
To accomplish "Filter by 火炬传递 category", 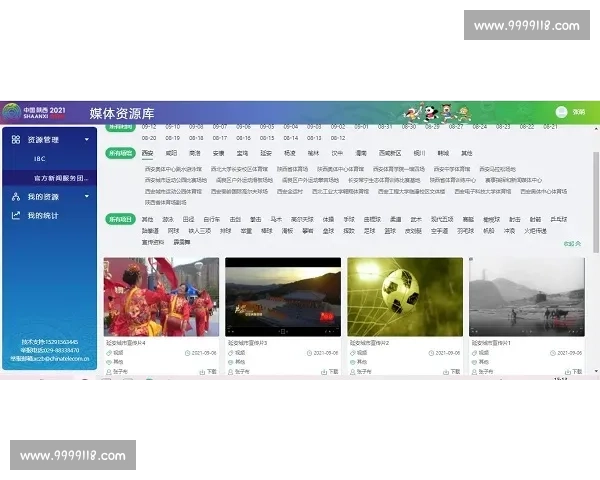I will pyautogui.click(x=535, y=231).
